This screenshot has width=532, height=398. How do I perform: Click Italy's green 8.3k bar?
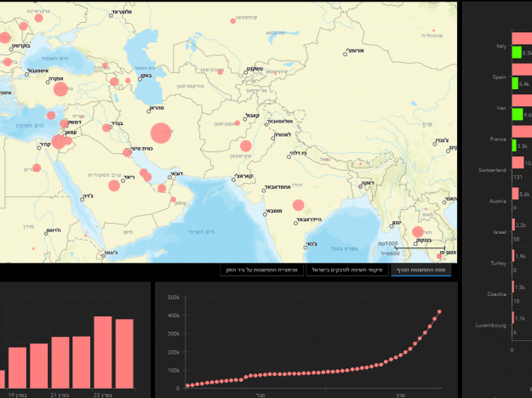(x=516, y=54)
